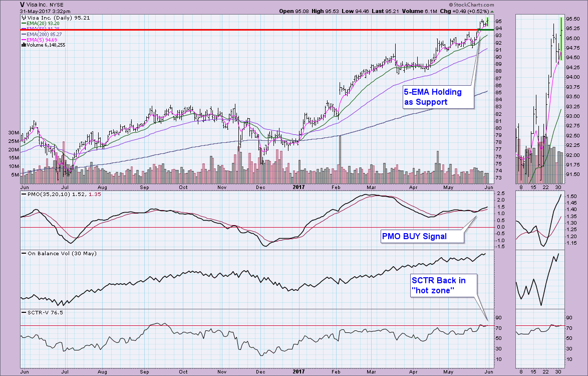Click -1.5 on the PMO scale
Viewport: 588px width, 376px height.
pos(500,247)
